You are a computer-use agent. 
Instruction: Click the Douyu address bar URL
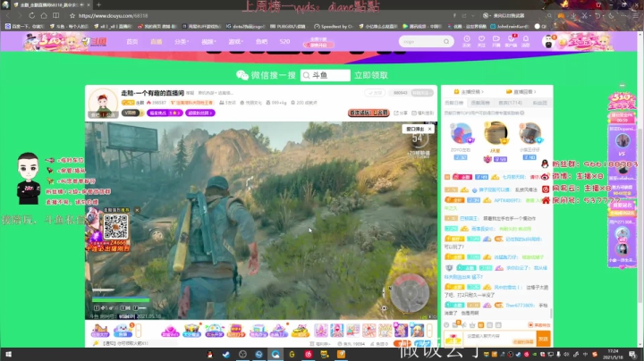coord(113,15)
